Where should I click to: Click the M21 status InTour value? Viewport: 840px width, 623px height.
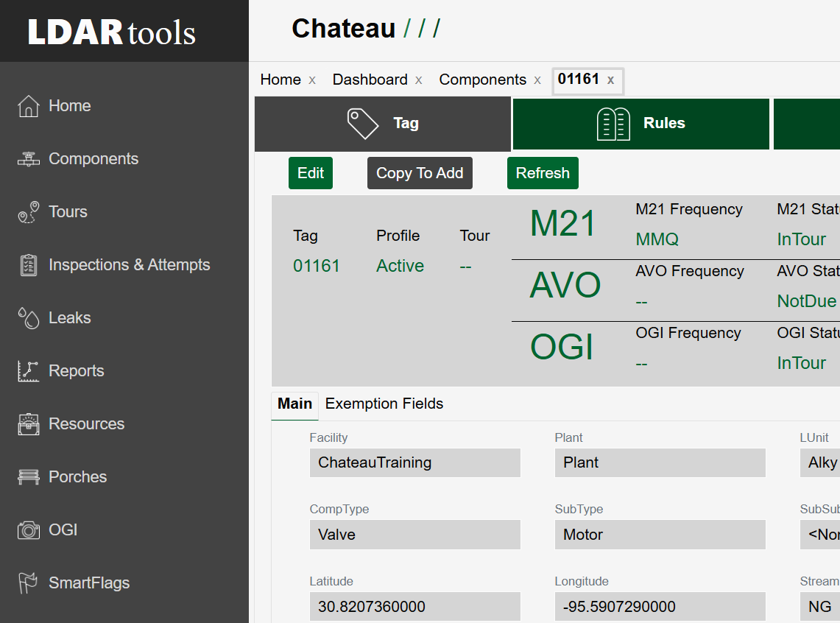coord(802,239)
